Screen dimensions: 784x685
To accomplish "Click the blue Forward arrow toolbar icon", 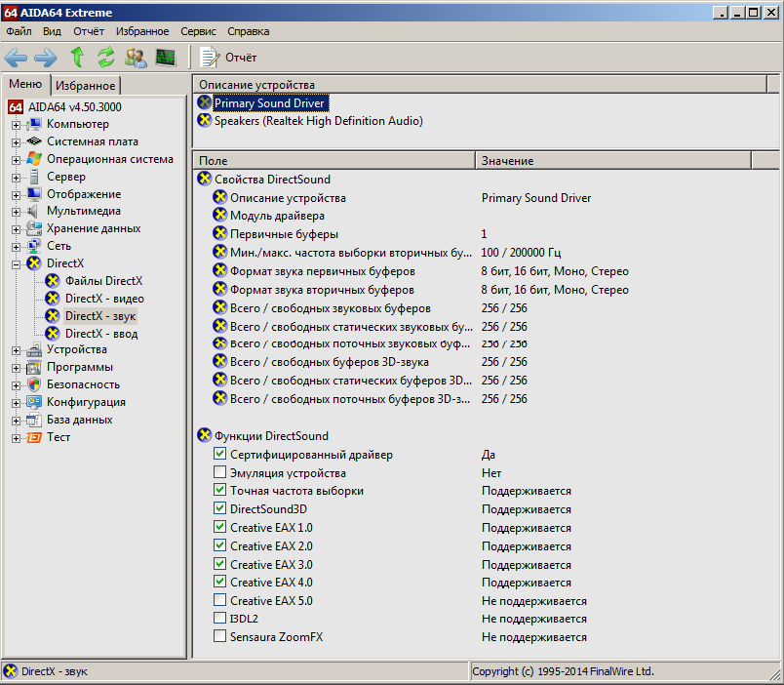I will coord(45,58).
